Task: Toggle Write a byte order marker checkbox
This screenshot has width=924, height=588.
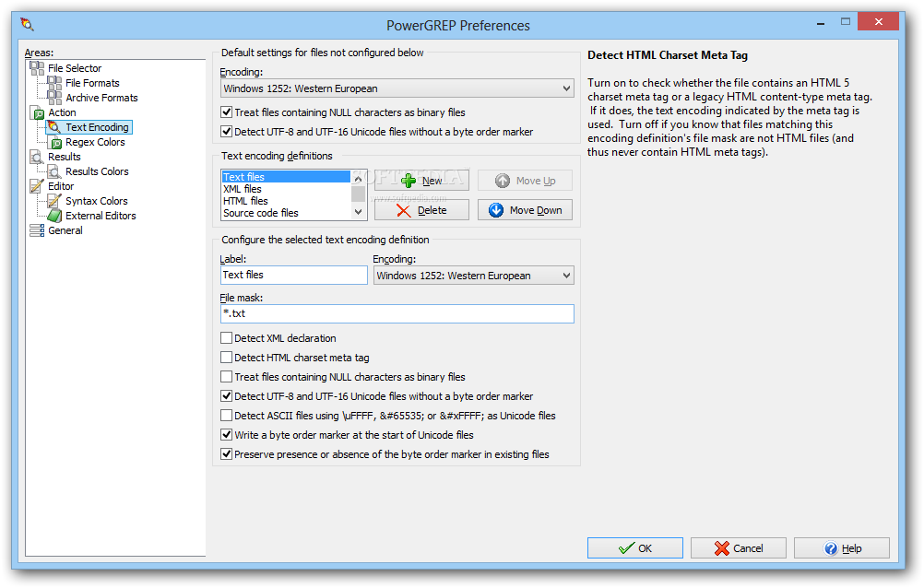Action: click(226, 435)
